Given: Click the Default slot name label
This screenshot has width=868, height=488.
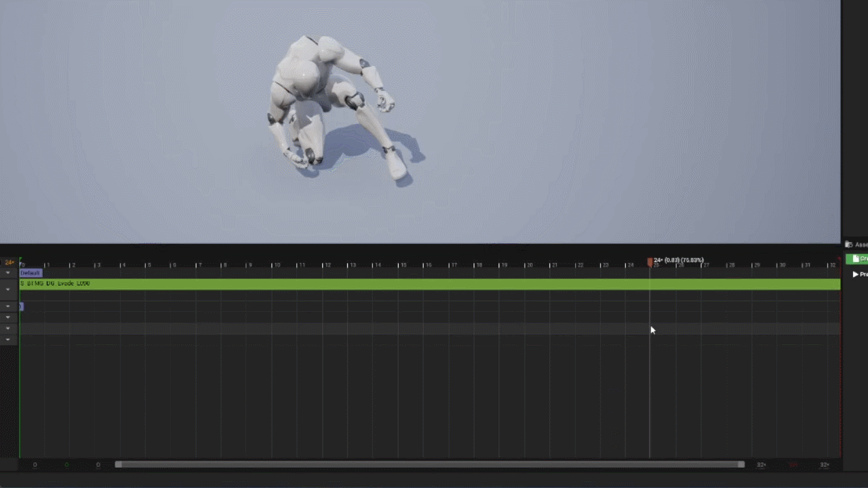Looking at the screenshot, I should pyautogui.click(x=31, y=272).
